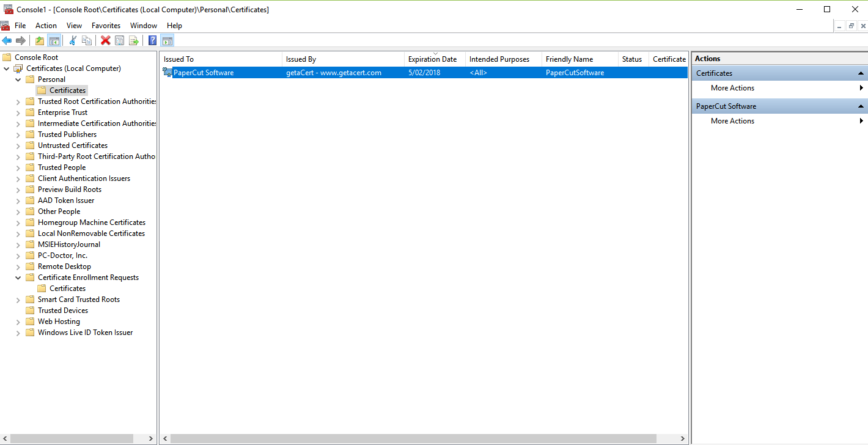Go up one level via folder-arrow icon

(x=40, y=40)
